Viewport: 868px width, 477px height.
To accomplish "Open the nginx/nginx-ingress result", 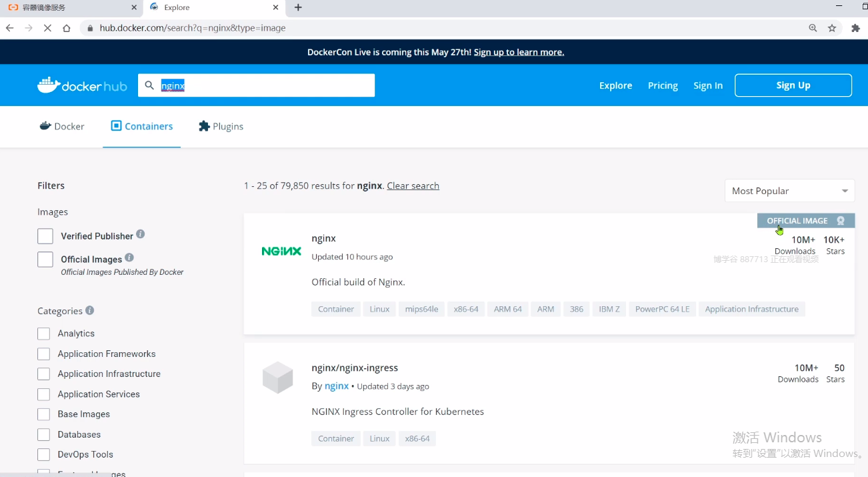I will [355, 368].
